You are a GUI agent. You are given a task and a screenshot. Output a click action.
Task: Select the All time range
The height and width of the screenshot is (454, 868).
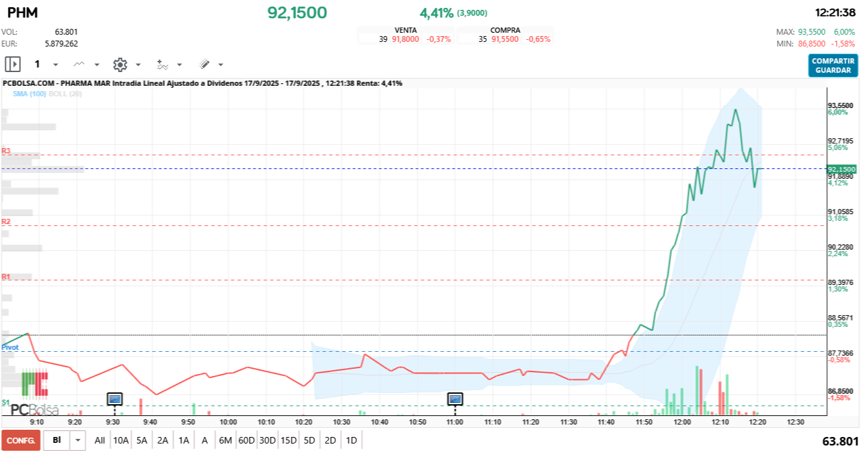tap(100, 440)
